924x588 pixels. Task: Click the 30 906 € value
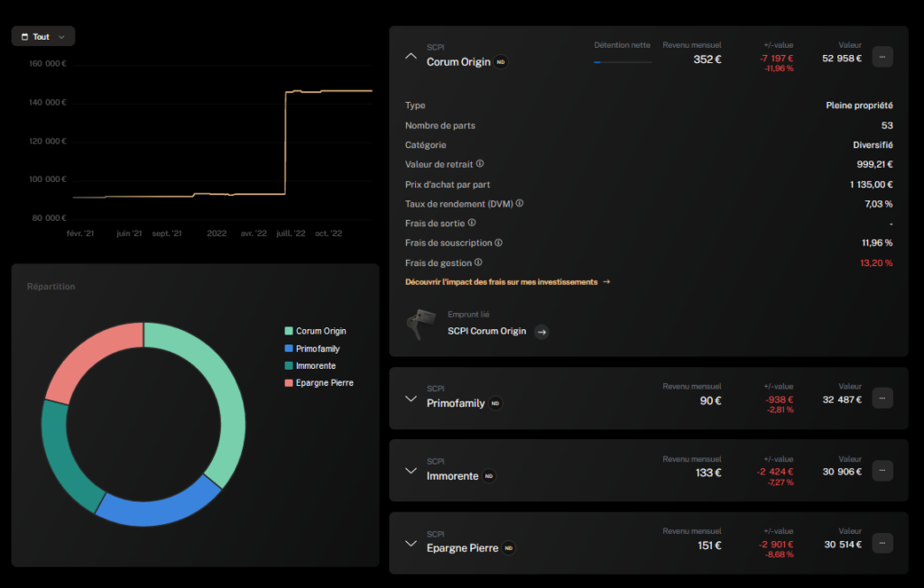click(x=842, y=472)
